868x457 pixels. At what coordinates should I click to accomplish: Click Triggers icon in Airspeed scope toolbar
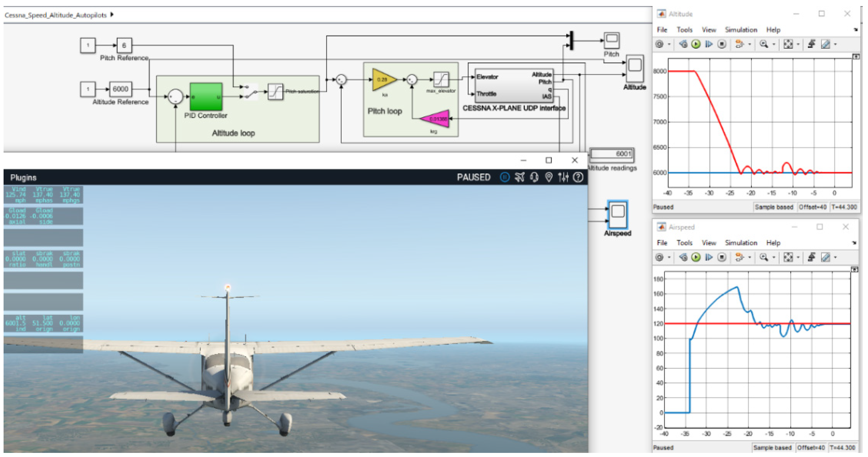point(811,257)
